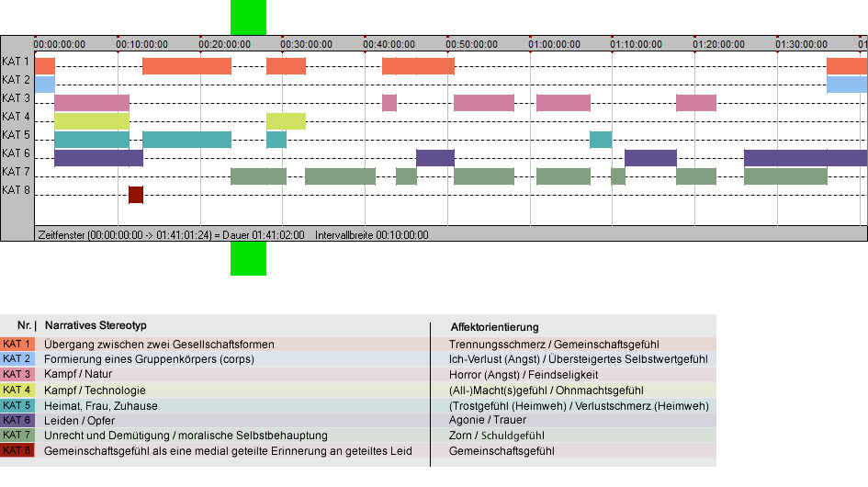Select the KAT 2 timeline row label
Image resolution: width=868 pixels, height=487 pixels.
[16, 80]
